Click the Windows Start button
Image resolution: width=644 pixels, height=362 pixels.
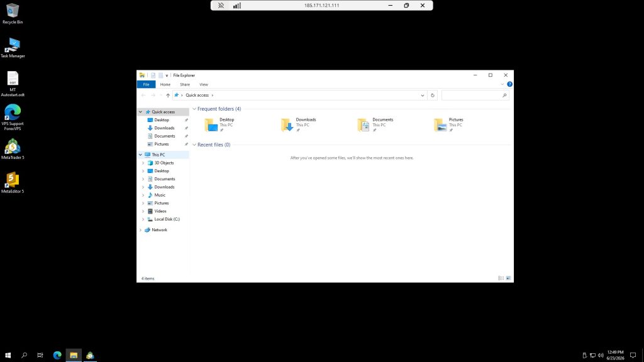coord(8,355)
